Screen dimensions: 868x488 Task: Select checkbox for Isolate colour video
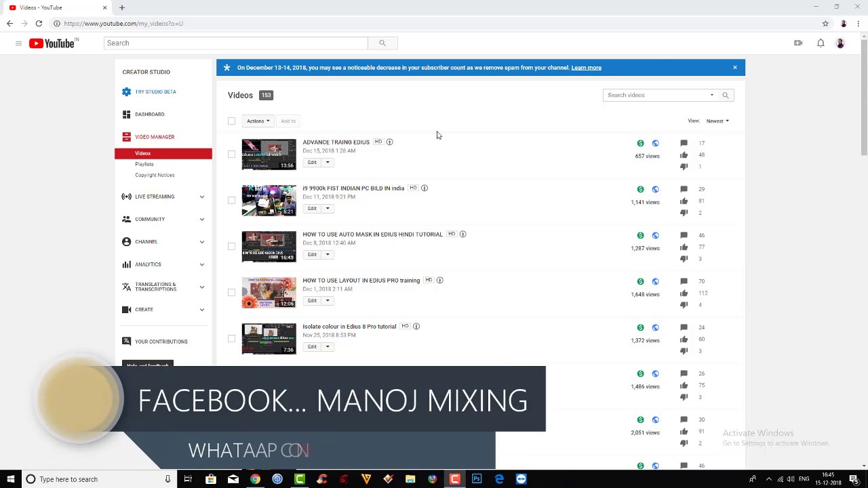tap(231, 339)
